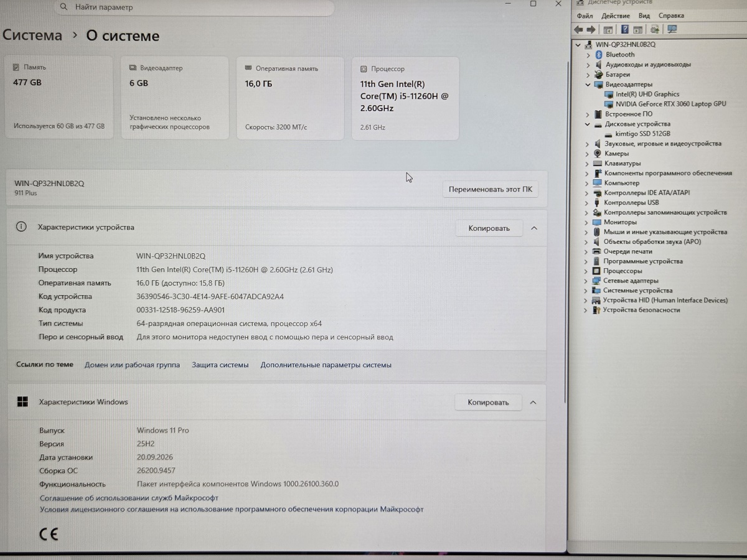Click the Back arrow in Device Manager toolbar
The width and height of the screenshot is (747, 560).
coord(578,29)
